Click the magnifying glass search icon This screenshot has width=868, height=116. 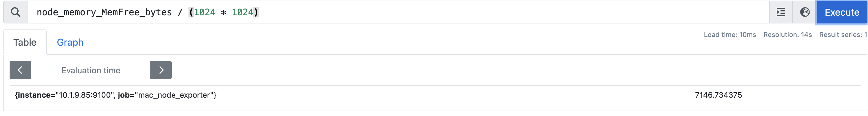(16, 12)
